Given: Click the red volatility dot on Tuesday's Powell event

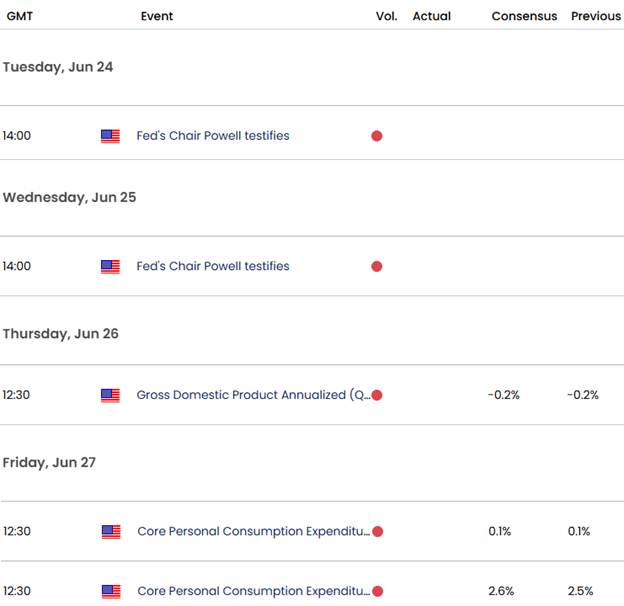Looking at the screenshot, I should 377,136.
